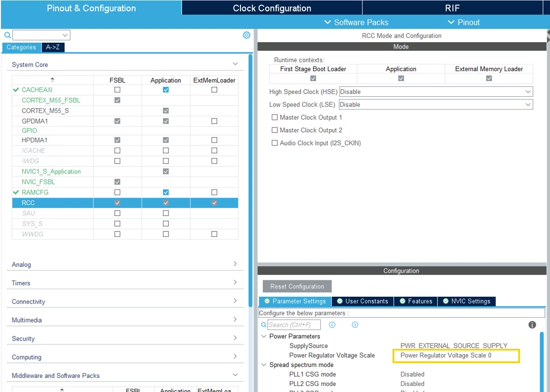
Task: Check Master Clock Output 2
Action: point(274,130)
